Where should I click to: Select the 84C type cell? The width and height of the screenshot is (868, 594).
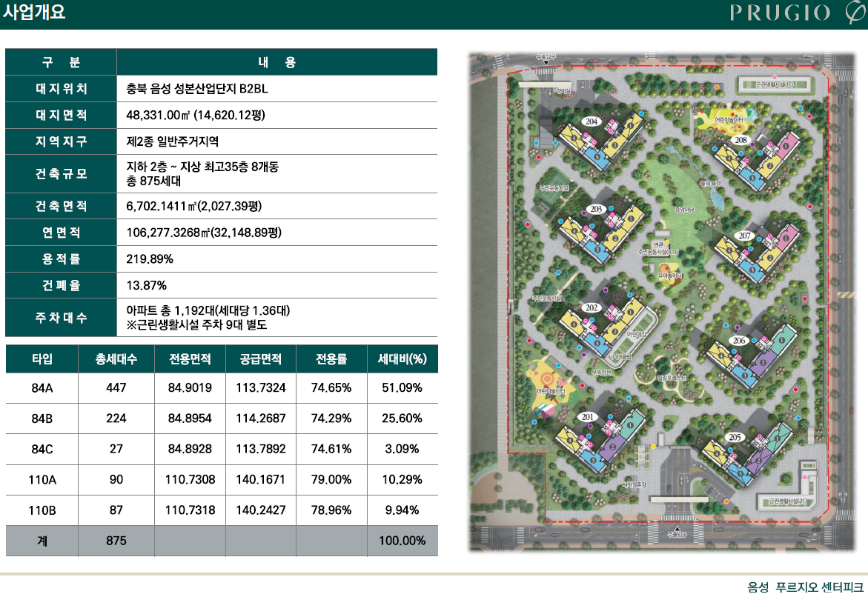point(42,449)
